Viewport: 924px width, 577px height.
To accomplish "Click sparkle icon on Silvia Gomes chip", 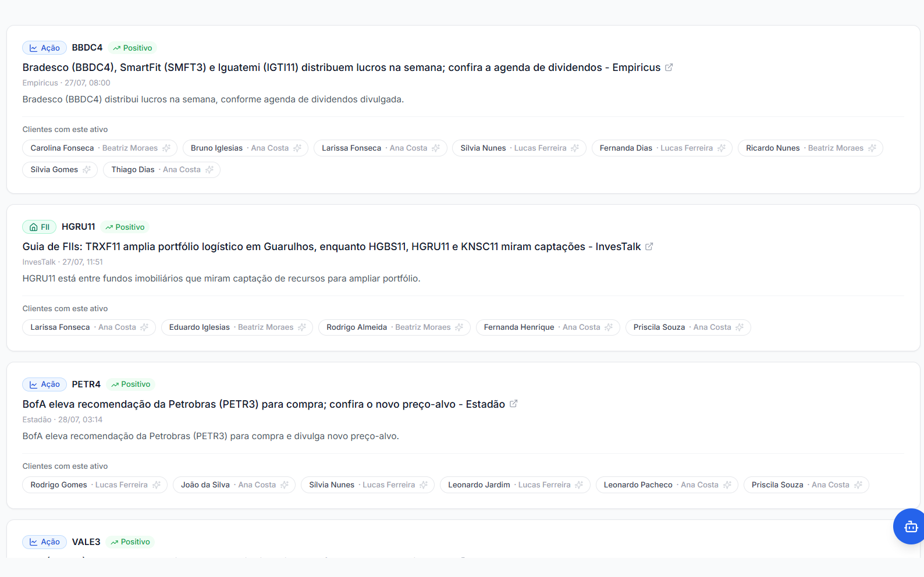I will tap(87, 170).
